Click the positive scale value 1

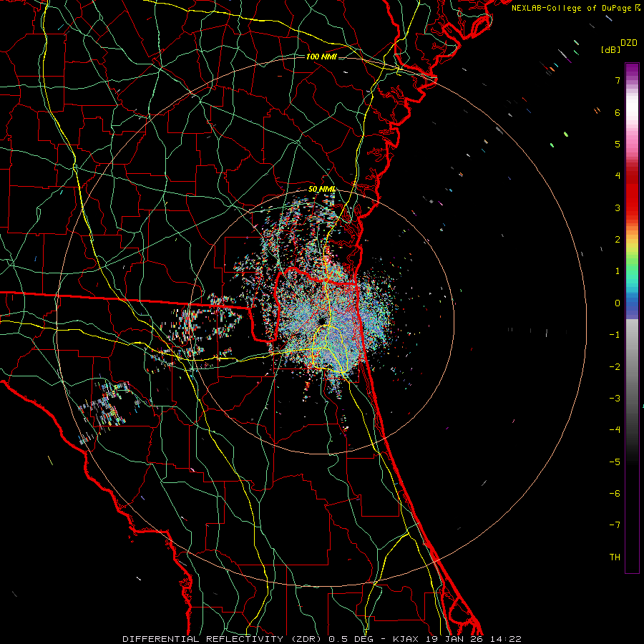click(618, 271)
